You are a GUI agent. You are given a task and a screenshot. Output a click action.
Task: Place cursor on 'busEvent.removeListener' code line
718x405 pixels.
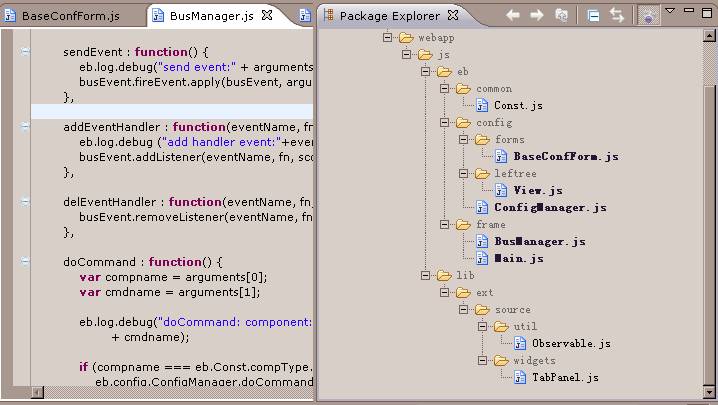[x=196, y=217]
